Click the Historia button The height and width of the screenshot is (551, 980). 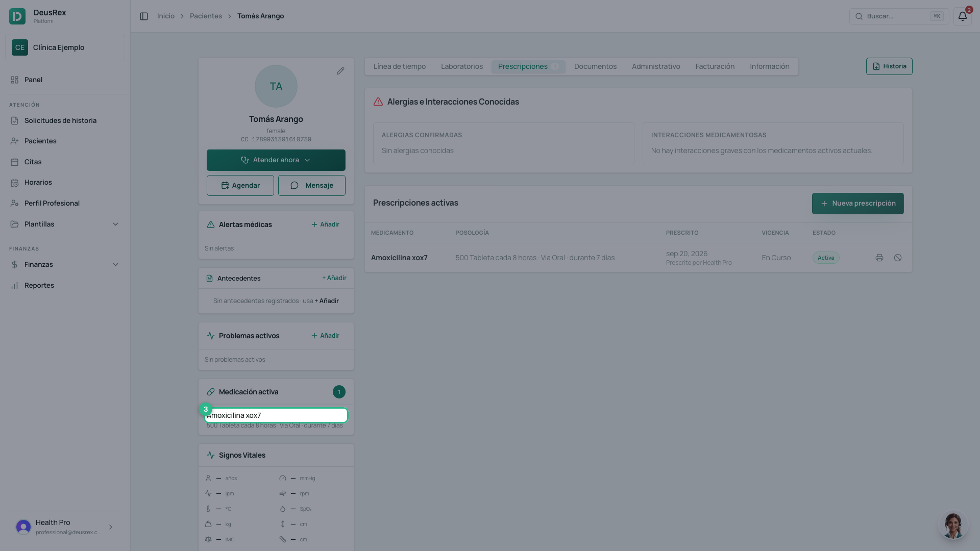(x=889, y=66)
